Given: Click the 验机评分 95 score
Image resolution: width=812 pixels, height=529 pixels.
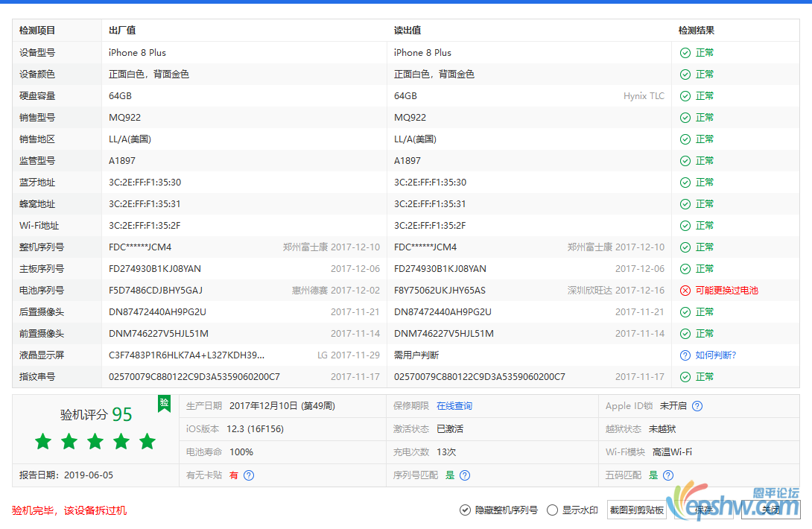Looking at the screenshot, I should click(x=96, y=414).
